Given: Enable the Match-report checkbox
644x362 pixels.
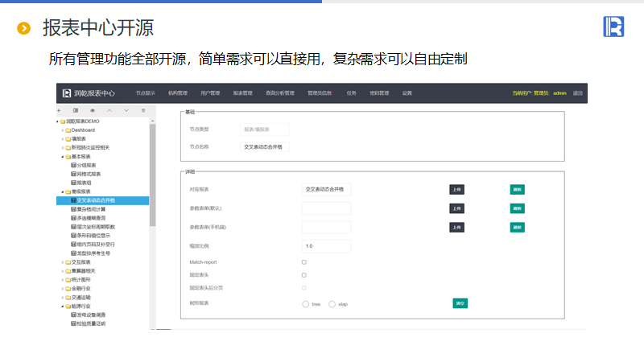Looking at the screenshot, I should [303, 262].
